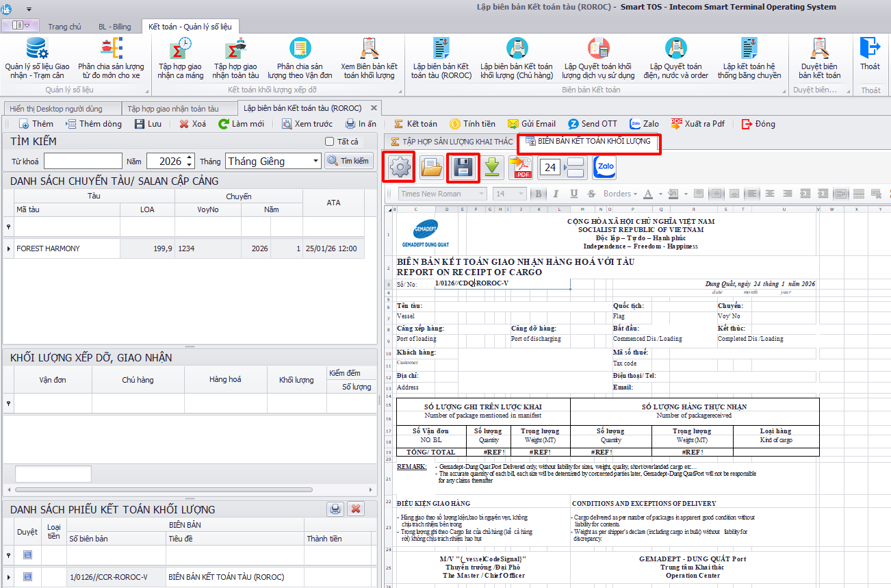Toggle the Duyệt filter row checkbox
Viewport: 891px width, 588px height.
pos(27,555)
